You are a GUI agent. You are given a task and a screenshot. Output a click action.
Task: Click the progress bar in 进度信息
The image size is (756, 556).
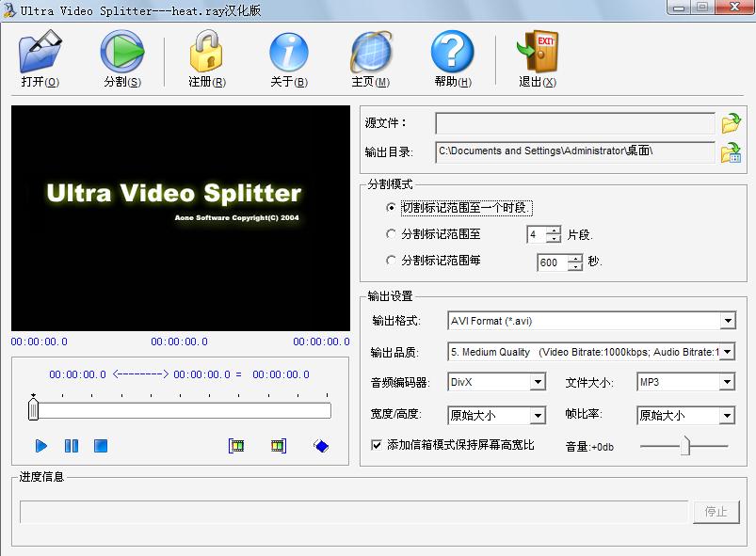coord(354,512)
